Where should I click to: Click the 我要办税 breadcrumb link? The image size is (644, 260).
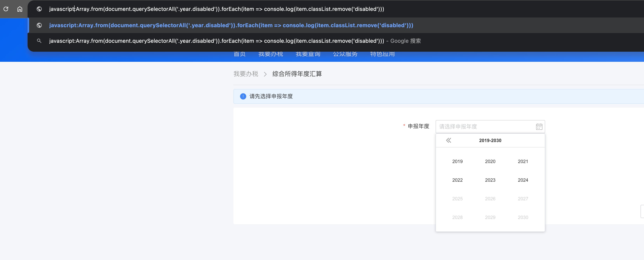(x=246, y=74)
